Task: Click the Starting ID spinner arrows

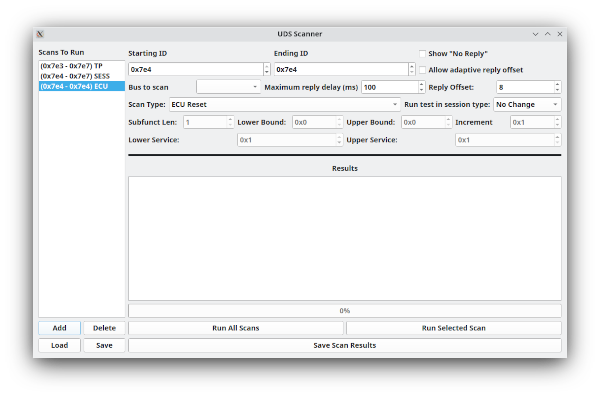Action: pyautogui.click(x=267, y=69)
